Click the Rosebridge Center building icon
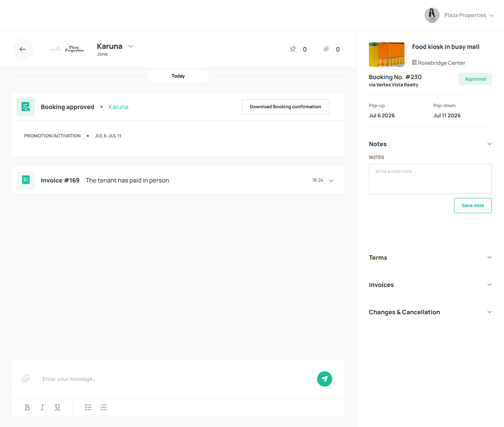The width and height of the screenshot is (504, 427). tap(414, 63)
